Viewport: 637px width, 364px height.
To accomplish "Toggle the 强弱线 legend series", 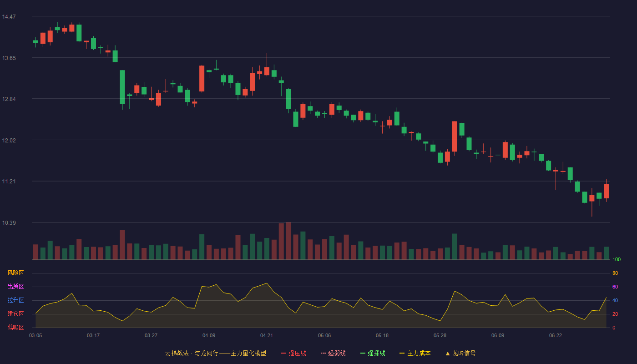I will 333,353.
